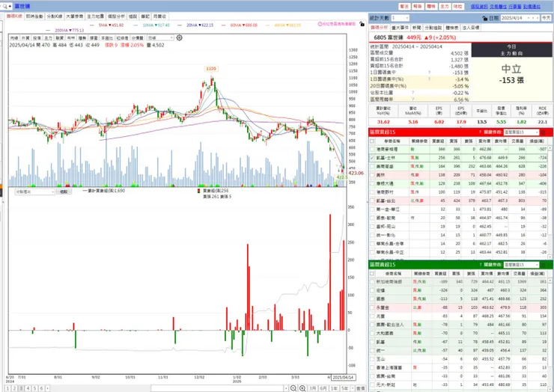Image resolution: width=554 pixels, height=392 pixels.
Task: Check the box for 摩根大通 row
Action: coord(372,183)
